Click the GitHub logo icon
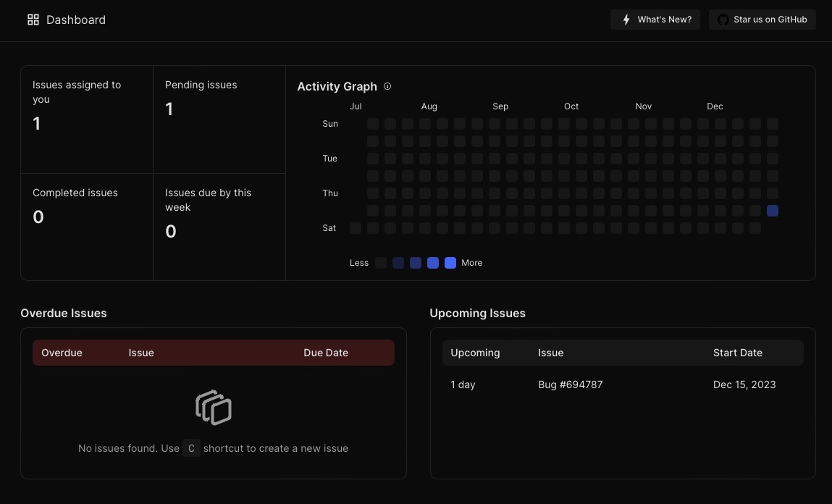Viewport: 832px width, 504px height. pos(723,20)
